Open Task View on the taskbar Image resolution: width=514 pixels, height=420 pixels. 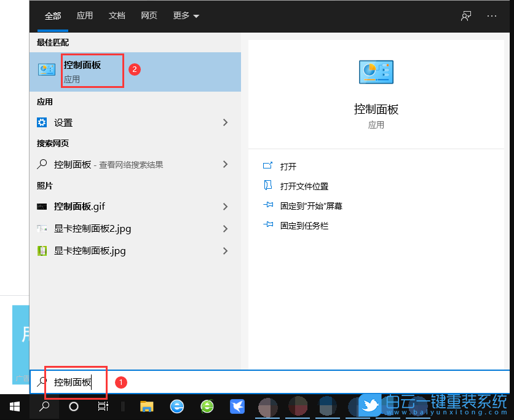(103, 406)
